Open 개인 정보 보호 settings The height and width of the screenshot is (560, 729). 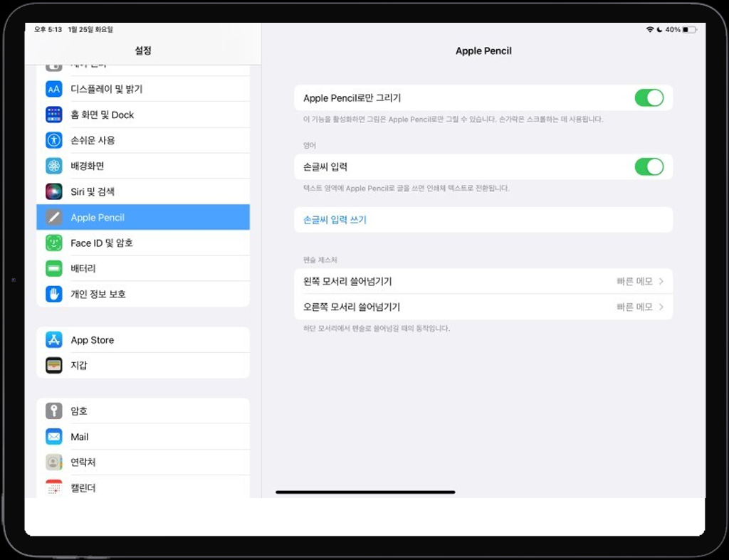[143, 294]
